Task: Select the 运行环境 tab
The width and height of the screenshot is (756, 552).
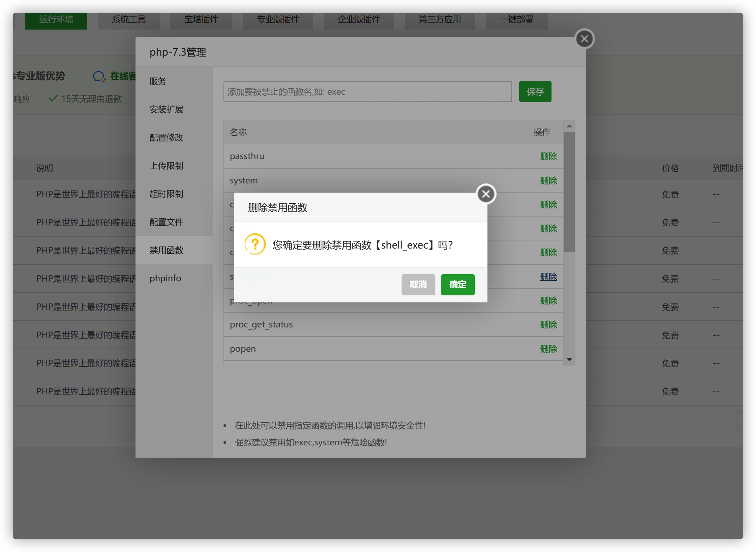Action: point(56,20)
